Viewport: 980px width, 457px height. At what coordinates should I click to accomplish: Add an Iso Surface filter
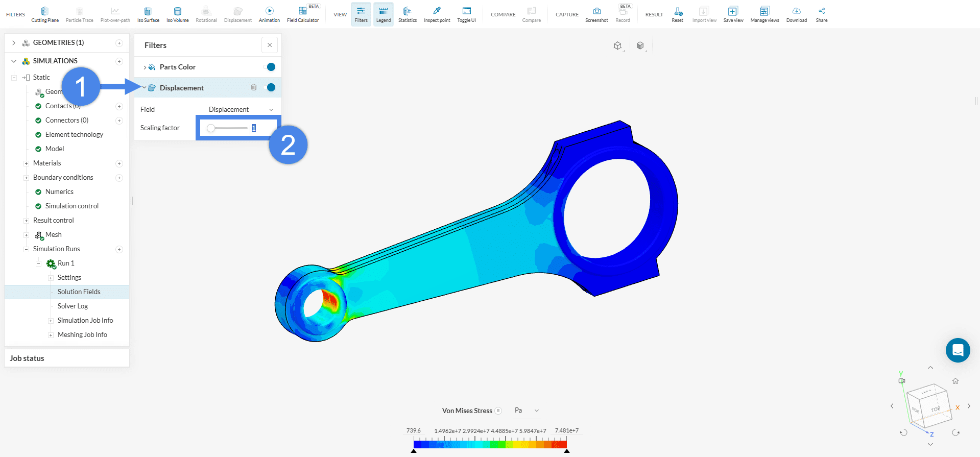[x=148, y=14]
